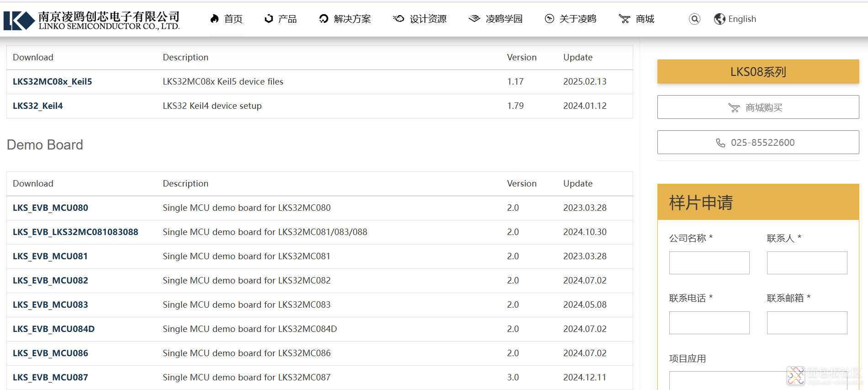Click the globe language icon
868x390 pixels.
[x=720, y=19]
